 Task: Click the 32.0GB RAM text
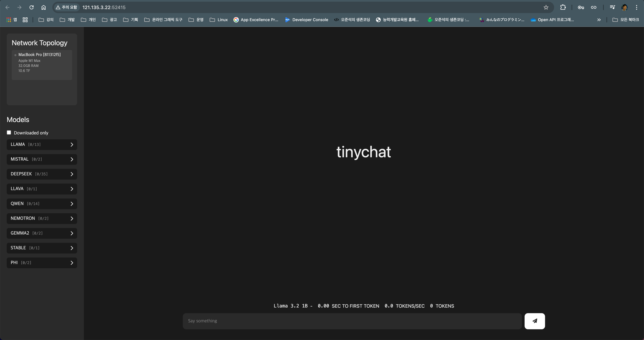[x=29, y=66]
